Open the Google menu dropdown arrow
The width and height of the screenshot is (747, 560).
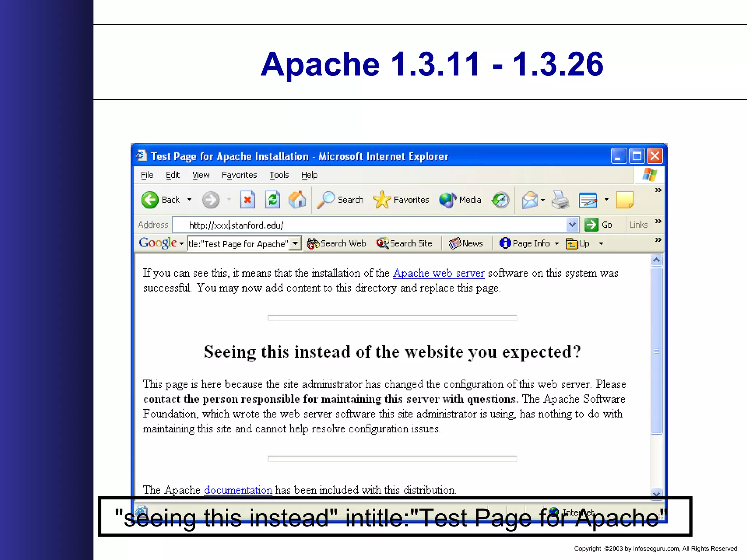click(x=181, y=244)
